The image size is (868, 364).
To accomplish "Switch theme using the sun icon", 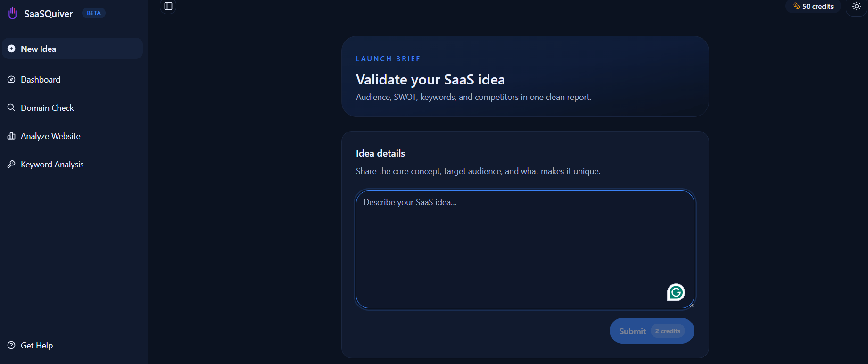I will coord(857,6).
